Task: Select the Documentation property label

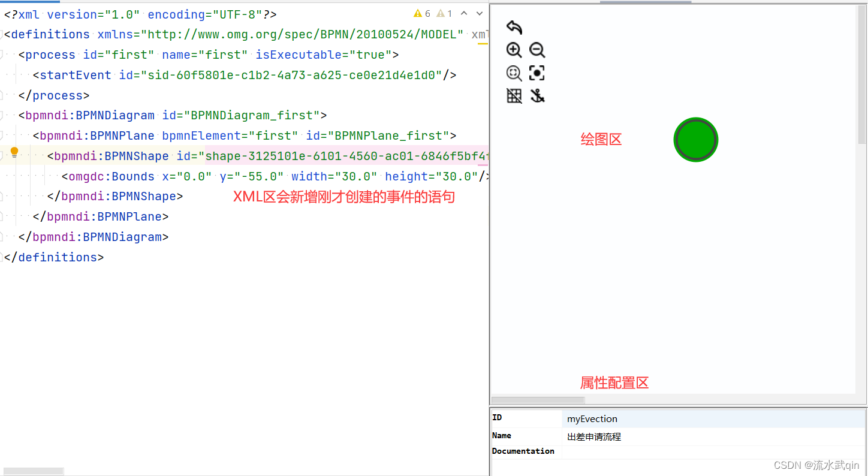Action: [523, 451]
